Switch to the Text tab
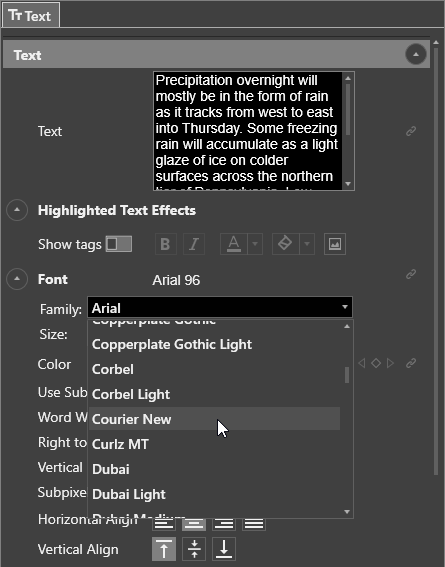 (x=31, y=15)
